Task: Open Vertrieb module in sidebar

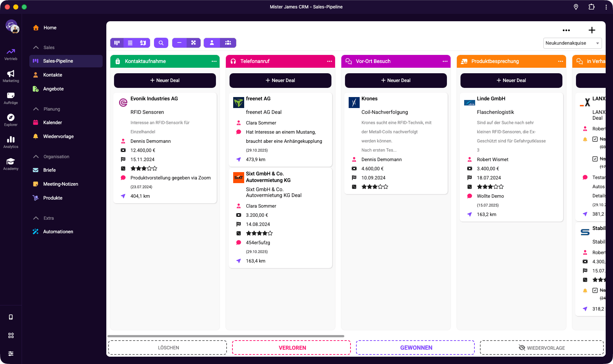Action: pyautogui.click(x=11, y=54)
